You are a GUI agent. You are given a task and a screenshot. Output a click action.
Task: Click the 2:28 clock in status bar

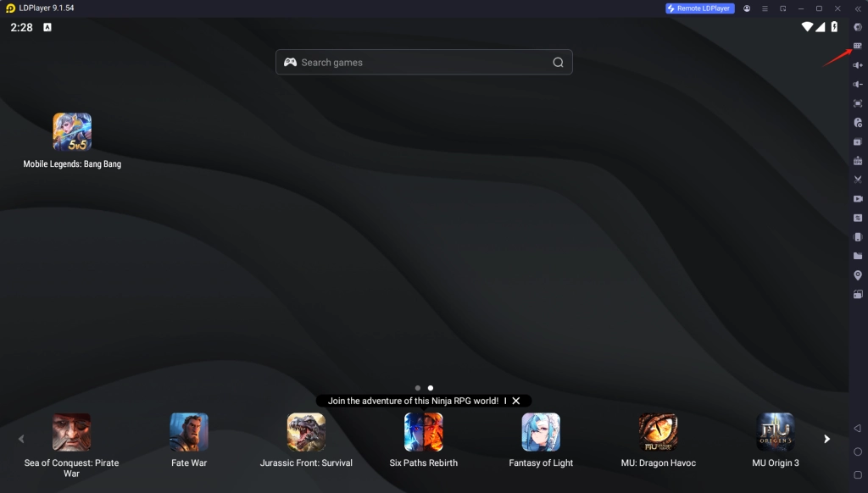click(21, 27)
